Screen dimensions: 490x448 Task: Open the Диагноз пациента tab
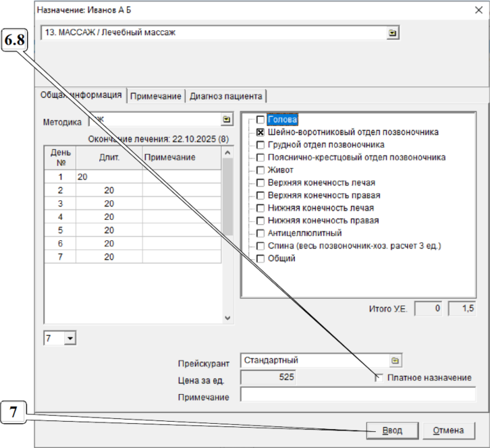[x=225, y=96]
